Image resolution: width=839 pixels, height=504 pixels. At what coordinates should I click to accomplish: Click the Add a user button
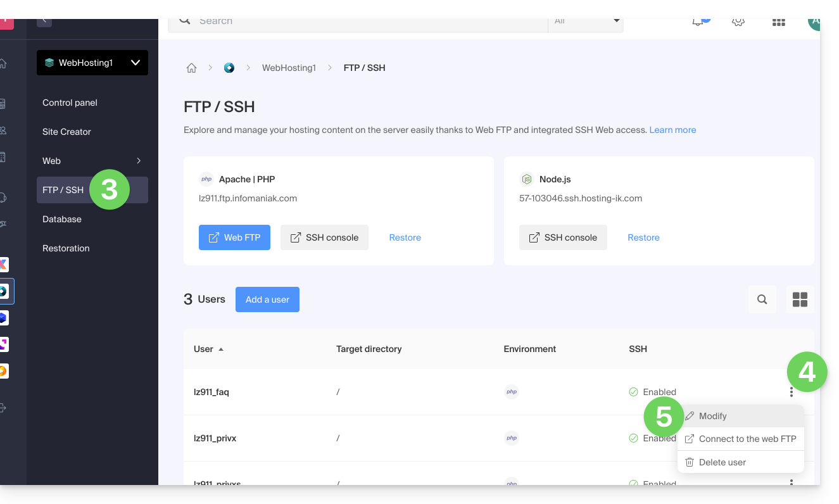click(x=267, y=299)
